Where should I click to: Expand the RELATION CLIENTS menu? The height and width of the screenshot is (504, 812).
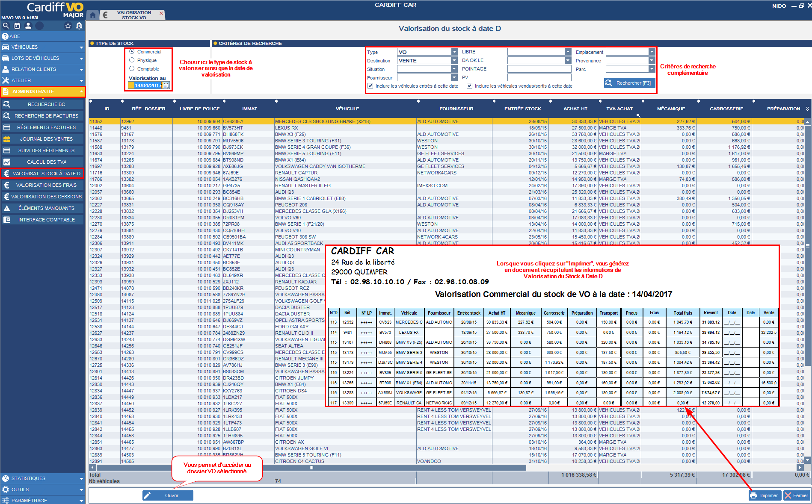43,69
